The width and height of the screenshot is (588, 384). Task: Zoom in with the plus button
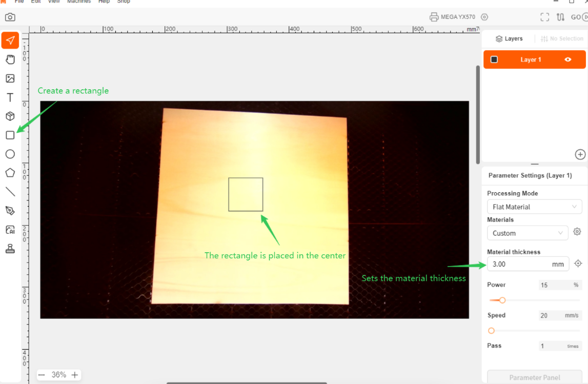[x=75, y=375]
